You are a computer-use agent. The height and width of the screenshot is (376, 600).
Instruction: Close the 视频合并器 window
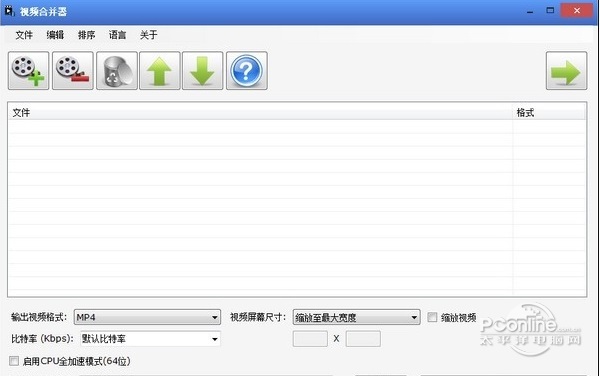[577, 11]
